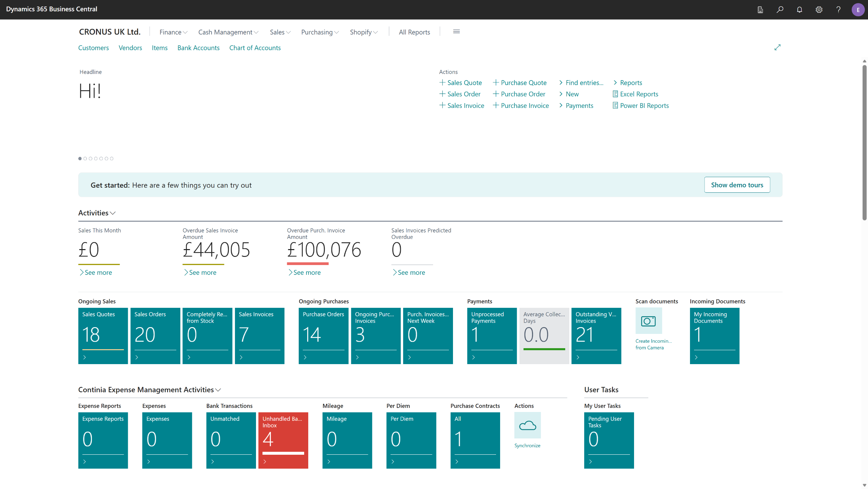Viewport: 868px width, 489px height.
Task: Click the Synchronize cloud icon
Action: pos(528,425)
